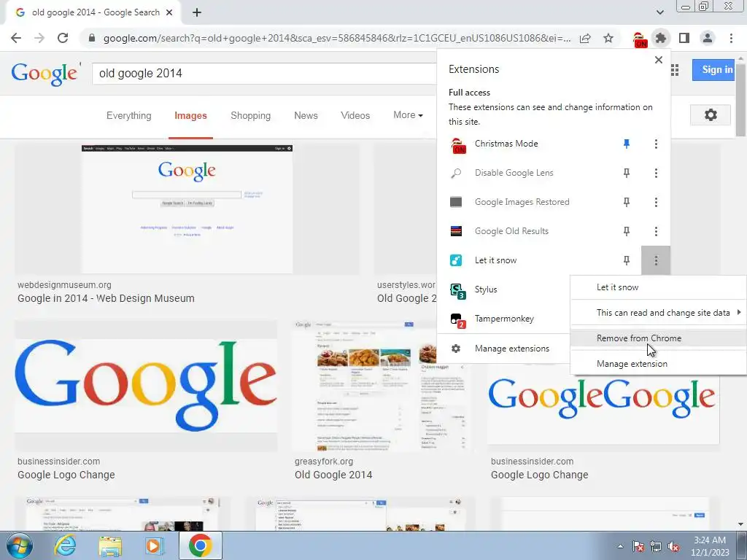Click the Disable Google Lens magnifier icon
The image size is (747, 560).
456,174
